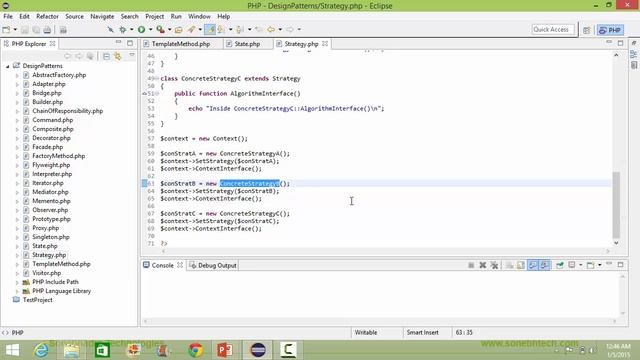
Task: Open the Window menu
Action: pos(199,16)
